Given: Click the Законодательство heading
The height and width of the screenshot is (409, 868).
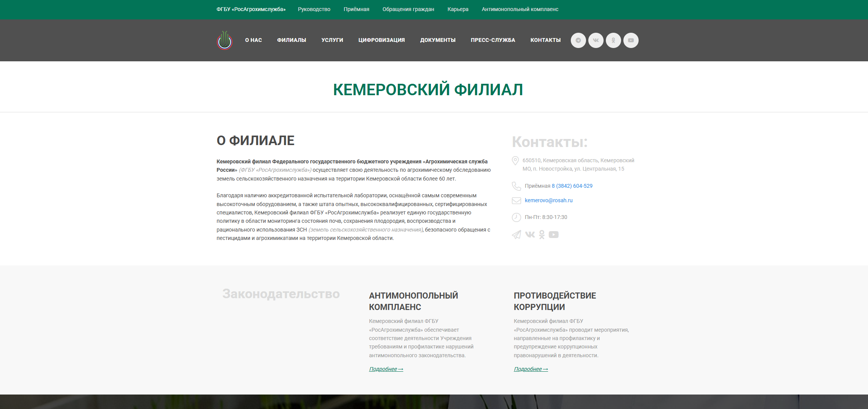Looking at the screenshot, I should click(x=281, y=294).
